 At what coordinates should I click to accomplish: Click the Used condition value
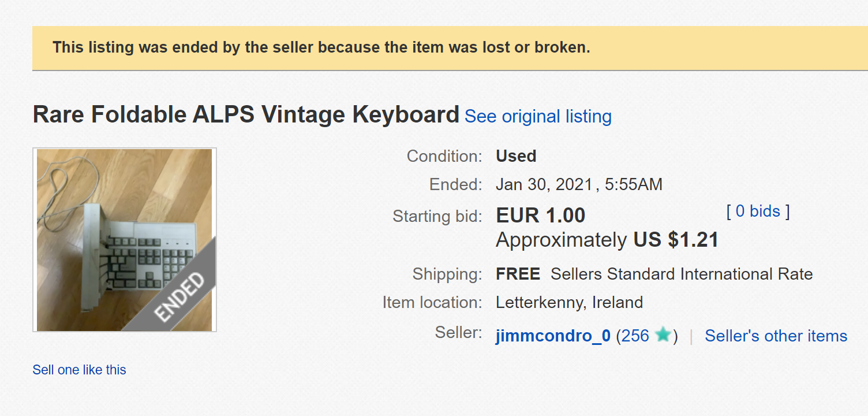click(x=516, y=156)
